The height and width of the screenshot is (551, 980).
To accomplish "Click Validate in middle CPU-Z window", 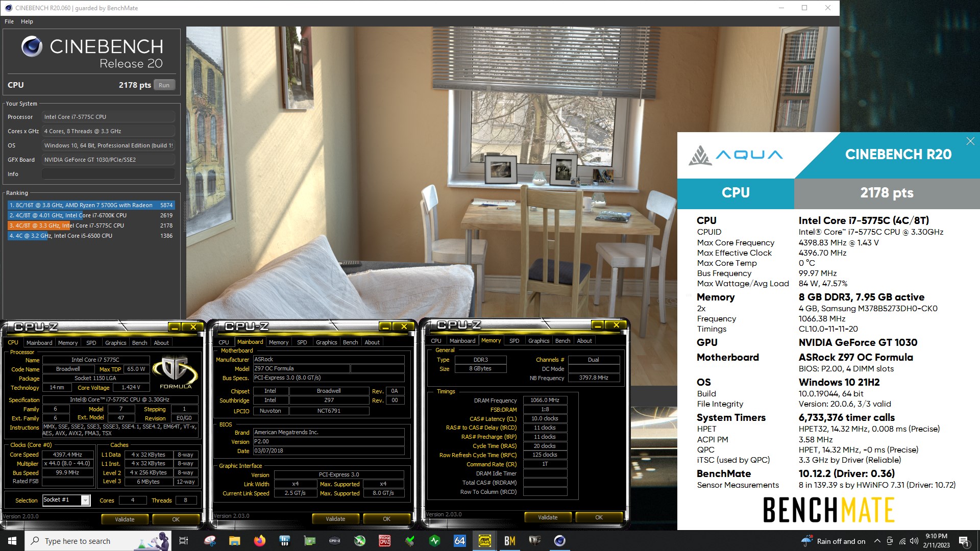I will tap(335, 519).
